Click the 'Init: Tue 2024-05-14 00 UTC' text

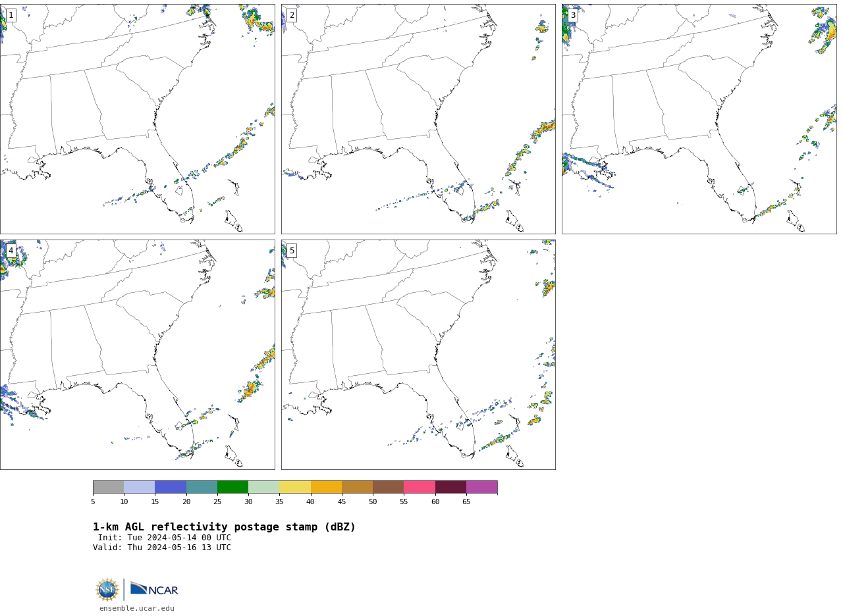[x=165, y=538]
